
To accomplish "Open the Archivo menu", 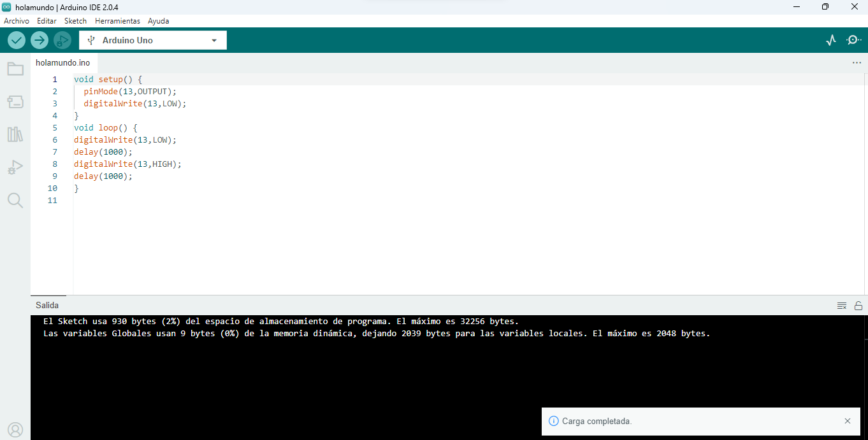I will [17, 21].
